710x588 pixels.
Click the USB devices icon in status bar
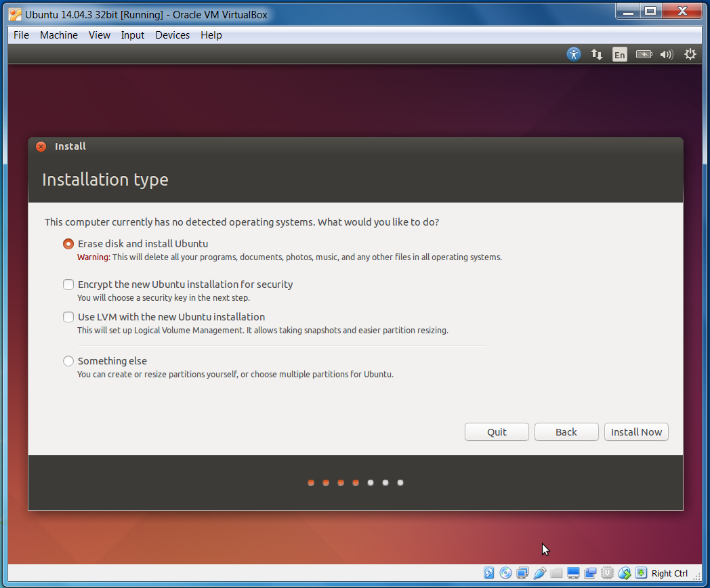[x=539, y=572]
